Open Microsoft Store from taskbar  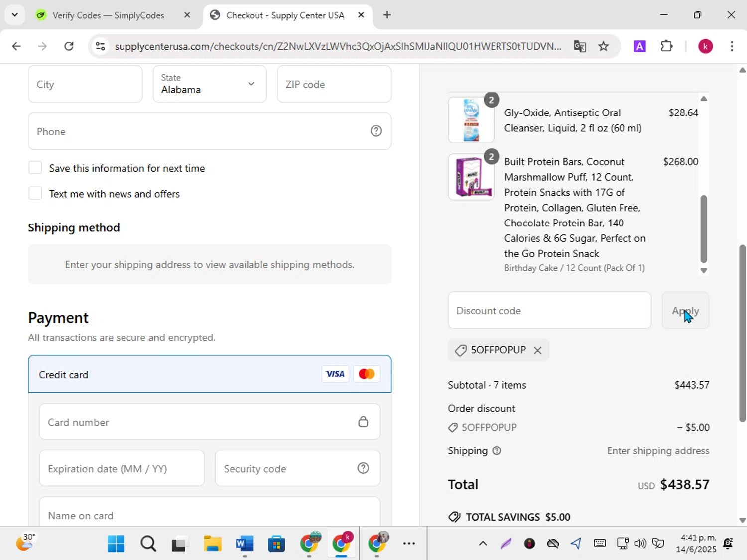tap(276, 544)
